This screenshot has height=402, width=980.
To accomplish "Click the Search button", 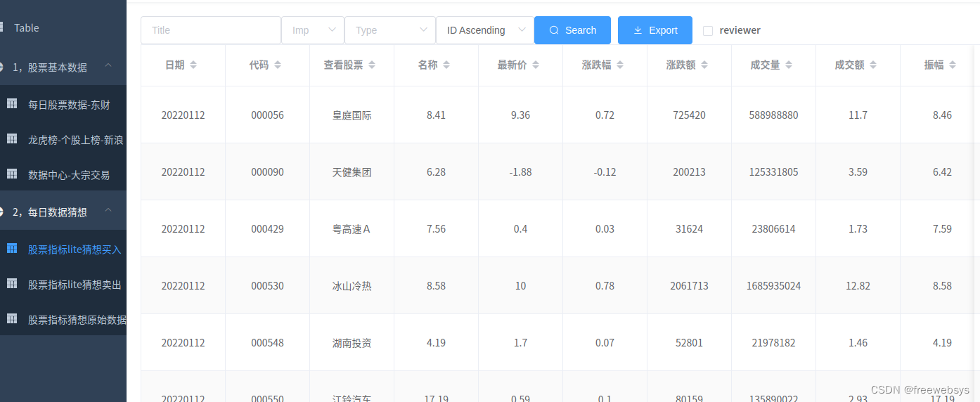I will pos(572,30).
